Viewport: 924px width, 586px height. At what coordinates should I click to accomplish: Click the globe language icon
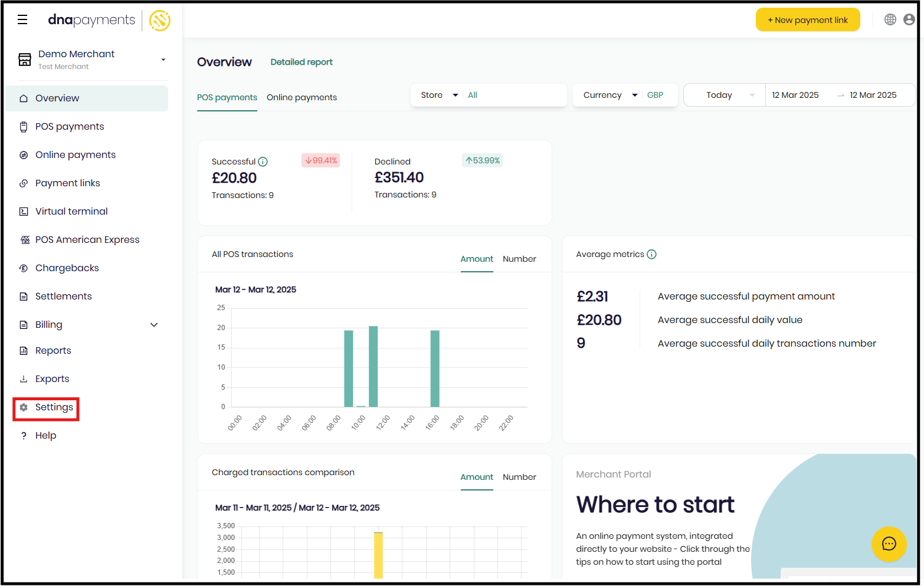point(890,19)
